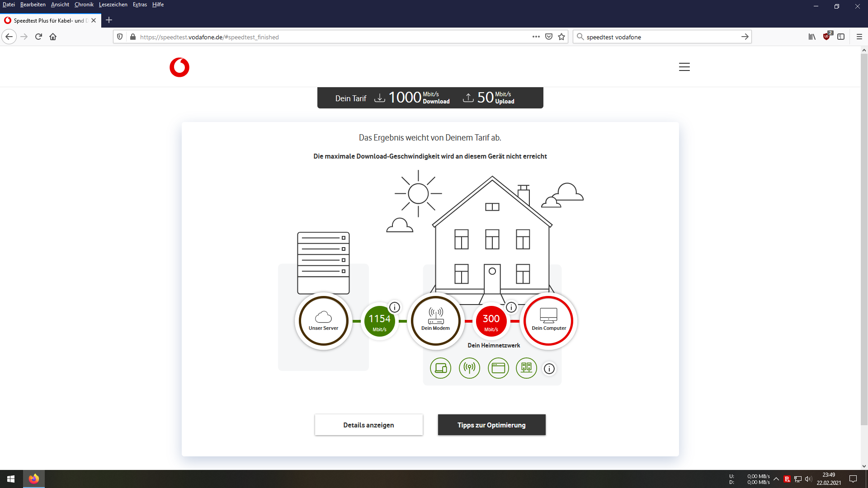Click Tipps zur Optimierung button
The image size is (868, 488).
coord(491,425)
